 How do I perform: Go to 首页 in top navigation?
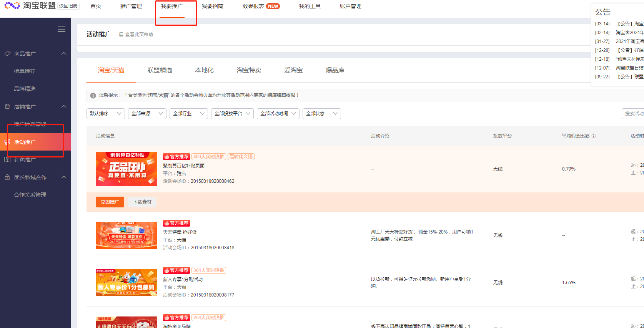coord(96,6)
